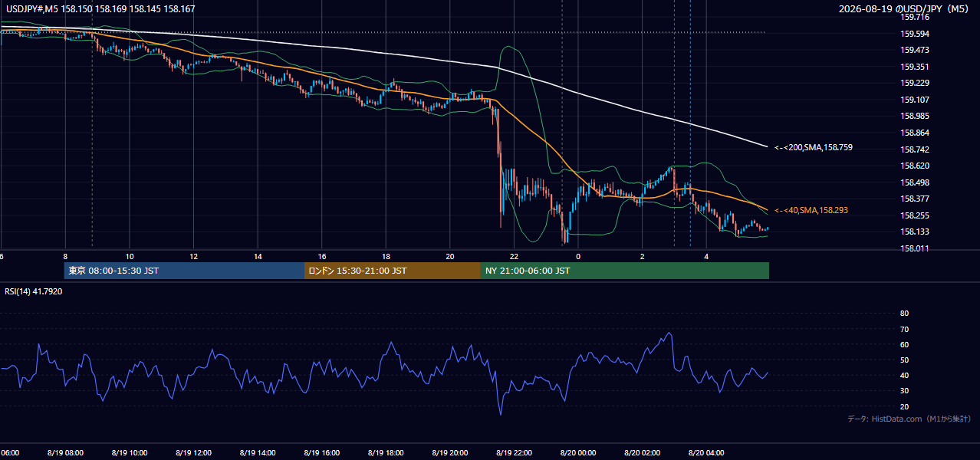The image size is (980, 460).
Task: Click RSI scale value 70
Action: pos(905,329)
